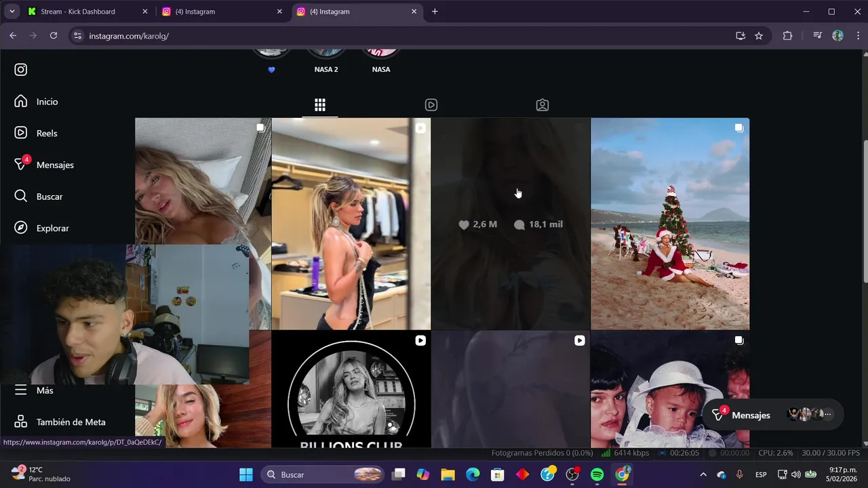Open the media control button in Chrome toolbar
The height and width of the screenshot is (488, 868).
(817, 36)
